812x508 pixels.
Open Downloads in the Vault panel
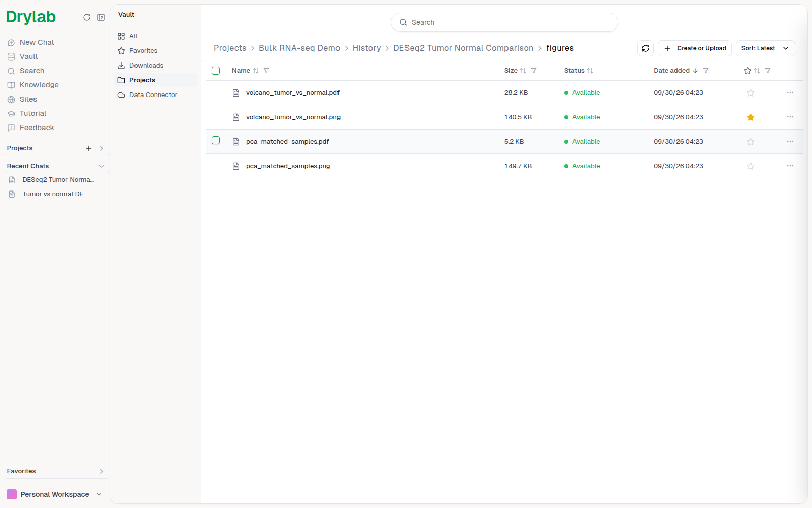click(x=146, y=66)
